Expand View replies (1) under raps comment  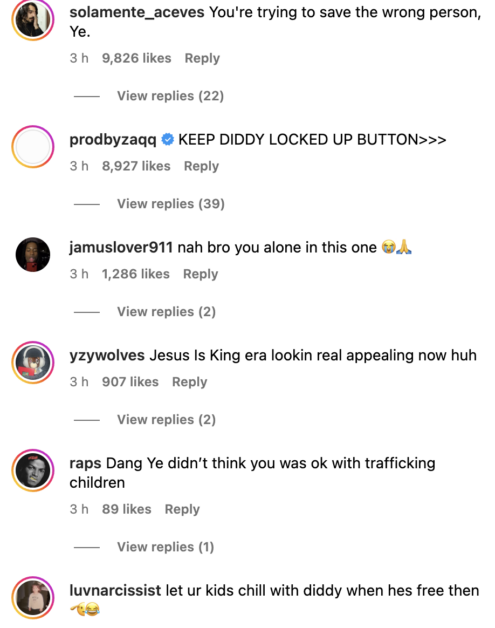165,547
